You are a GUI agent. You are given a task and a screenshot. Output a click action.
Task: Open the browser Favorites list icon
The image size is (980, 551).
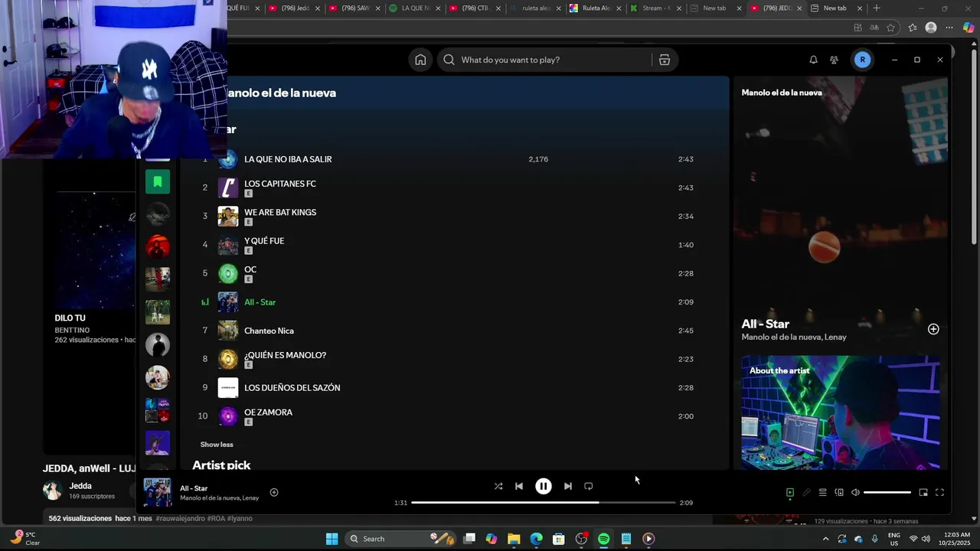913,28
